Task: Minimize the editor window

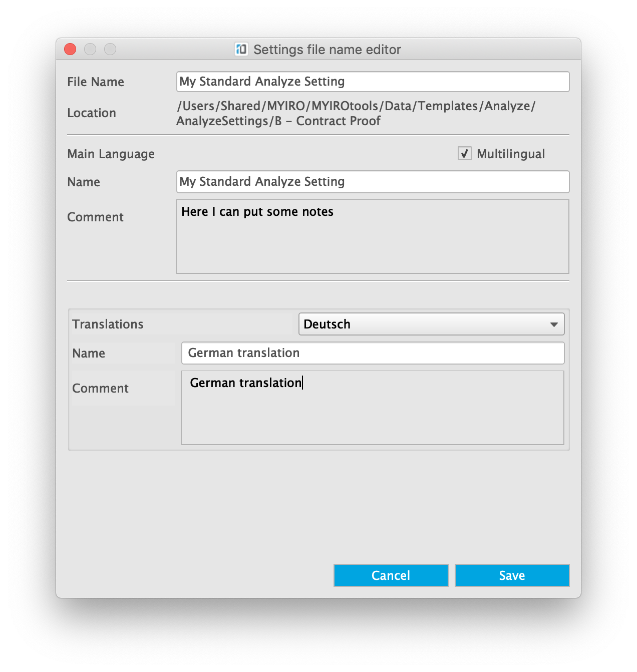Action: tap(90, 49)
